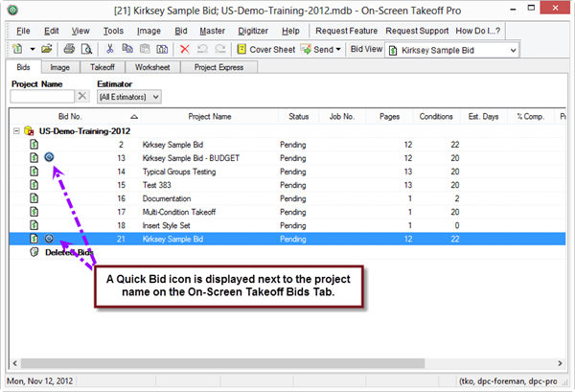Click the Status column header
The width and height of the screenshot is (575, 392).
click(x=298, y=117)
